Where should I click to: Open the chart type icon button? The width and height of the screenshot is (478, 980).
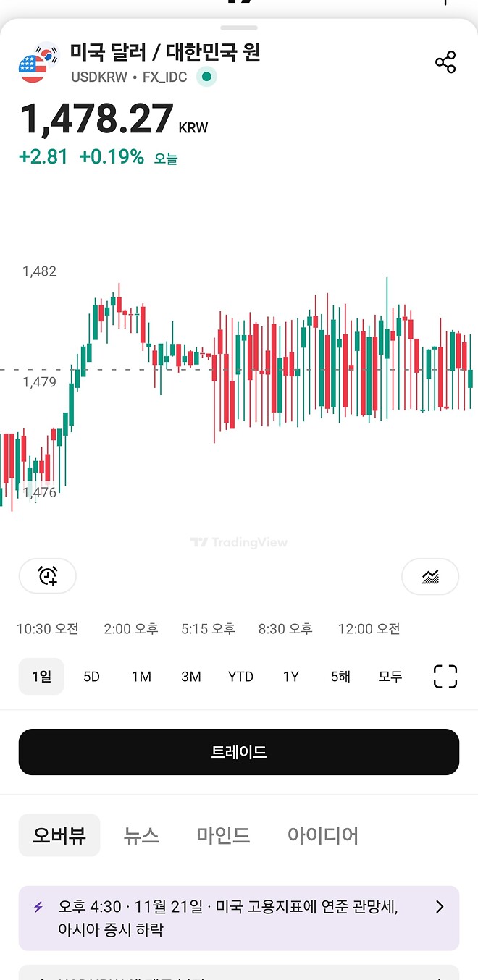tap(430, 576)
